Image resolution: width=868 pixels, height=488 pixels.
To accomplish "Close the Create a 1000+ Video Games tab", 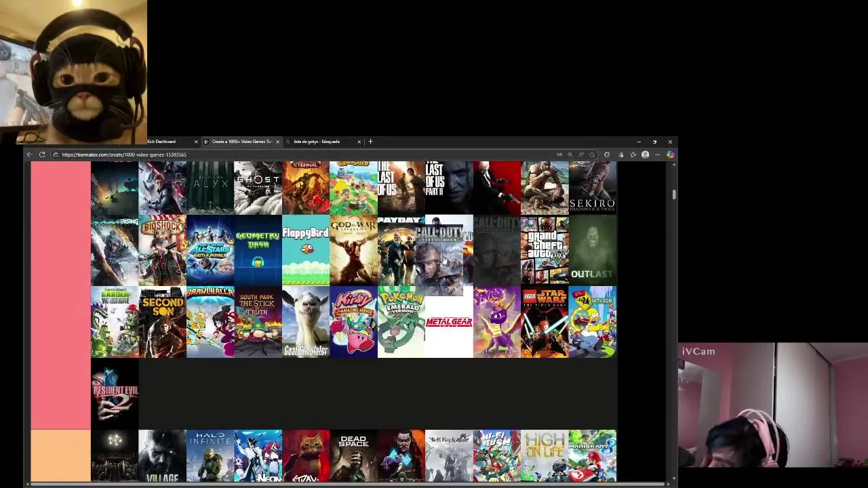I will click(277, 142).
